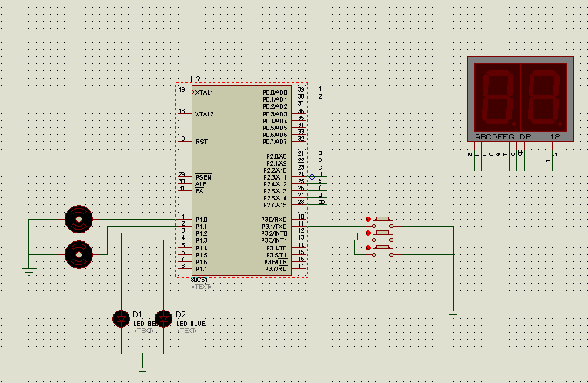Select the upper motor wired to P1.0
This screenshot has width=588, height=383.
click(79, 220)
